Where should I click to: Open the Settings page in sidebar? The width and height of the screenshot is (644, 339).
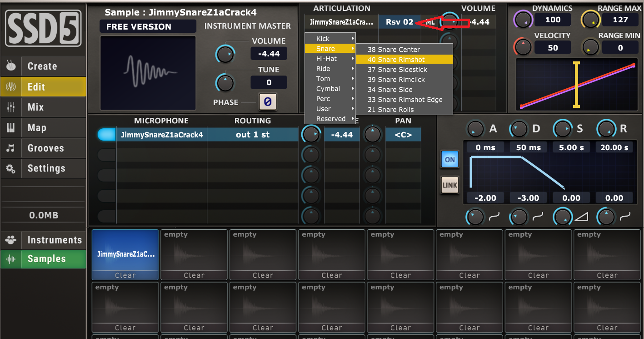click(43, 168)
